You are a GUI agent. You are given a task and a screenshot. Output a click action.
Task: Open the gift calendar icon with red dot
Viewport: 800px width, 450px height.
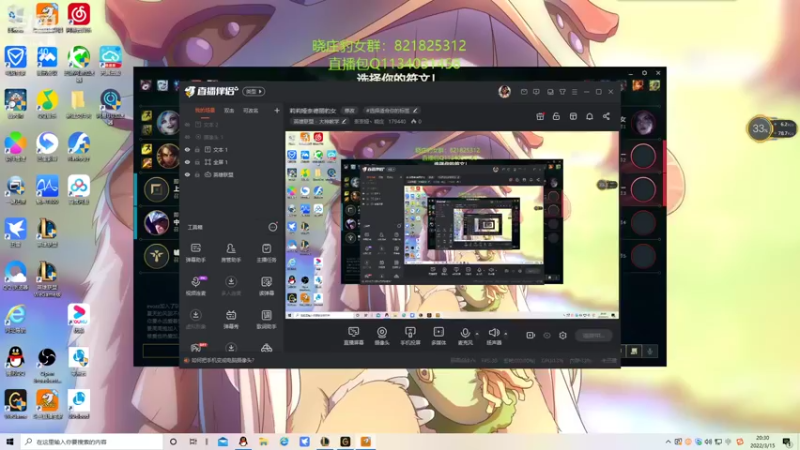click(x=540, y=116)
